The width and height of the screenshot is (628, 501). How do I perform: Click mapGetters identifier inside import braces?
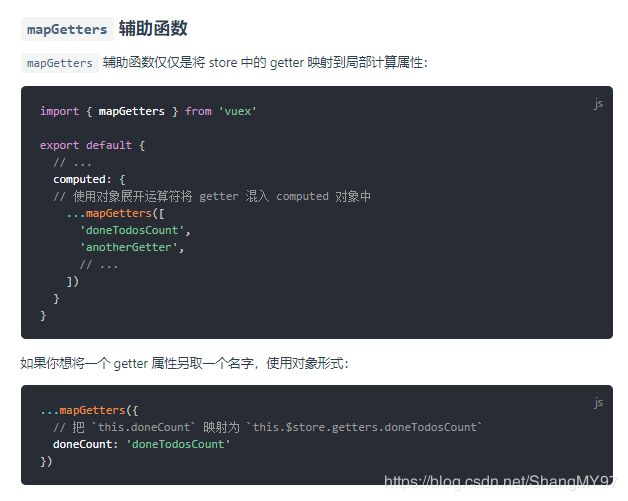point(132,111)
